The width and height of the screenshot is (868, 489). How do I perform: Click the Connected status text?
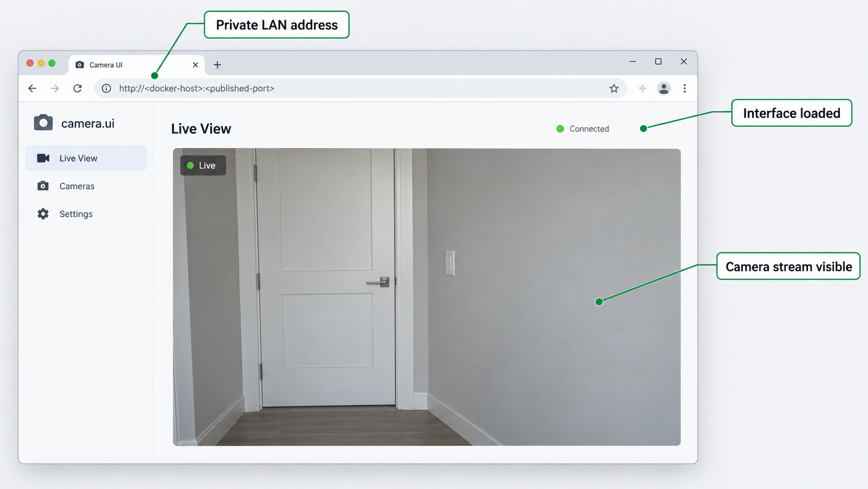[x=589, y=129]
